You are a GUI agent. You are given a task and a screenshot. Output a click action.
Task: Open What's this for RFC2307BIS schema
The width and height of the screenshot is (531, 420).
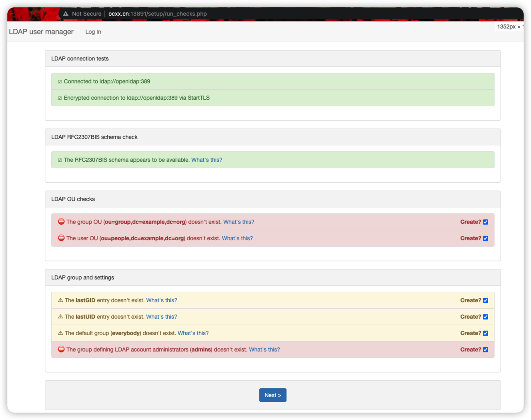(206, 160)
